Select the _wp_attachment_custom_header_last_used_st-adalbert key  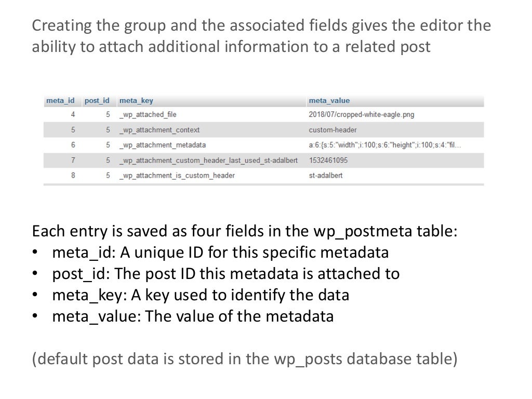(x=208, y=160)
